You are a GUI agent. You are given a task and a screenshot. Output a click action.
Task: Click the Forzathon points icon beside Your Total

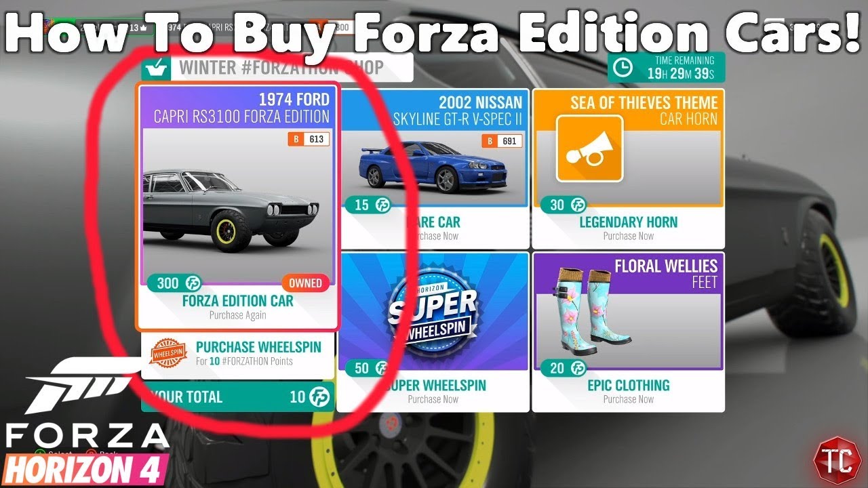pyautogui.click(x=319, y=397)
